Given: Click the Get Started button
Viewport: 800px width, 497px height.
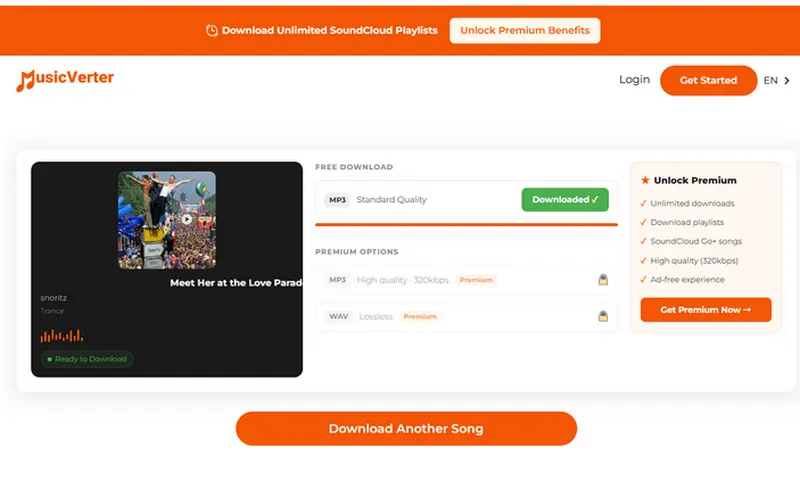Looking at the screenshot, I should tap(708, 80).
